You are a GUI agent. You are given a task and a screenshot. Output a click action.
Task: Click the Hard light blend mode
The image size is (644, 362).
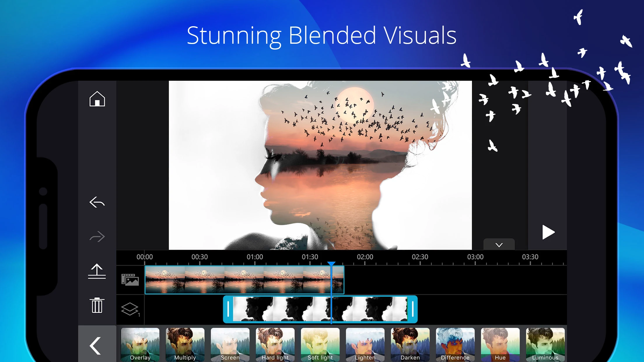click(x=275, y=344)
